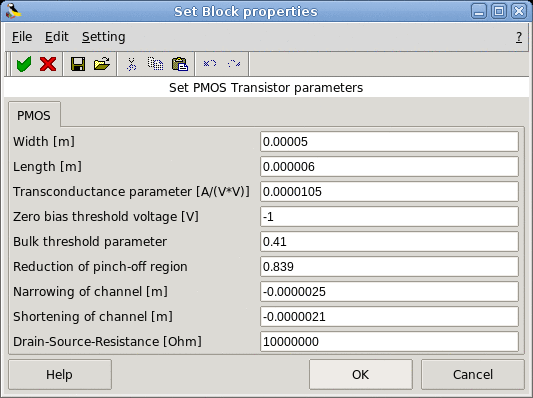Click the red X reject icon
This screenshot has height=398, width=533.
point(48,64)
